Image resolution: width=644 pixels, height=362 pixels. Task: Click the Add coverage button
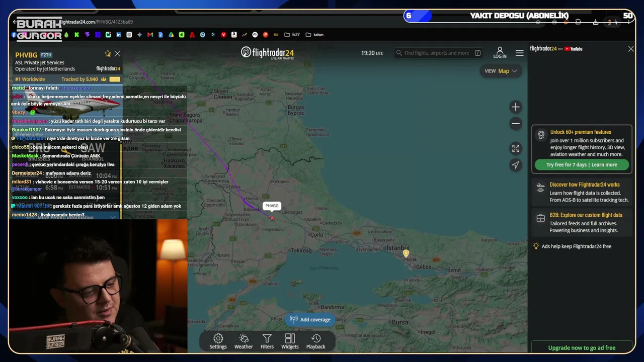pyautogui.click(x=310, y=319)
